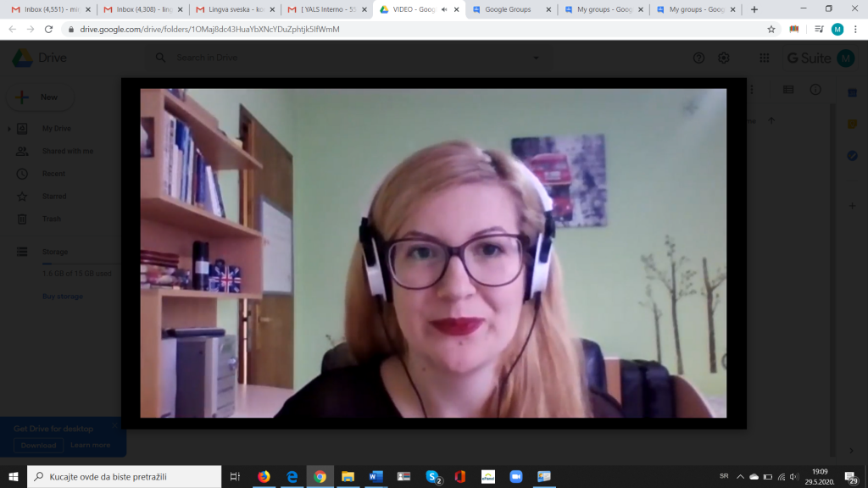Viewport: 868px width, 488px height.
Task: Reverse sort direction with the arrow
Action: (771, 121)
